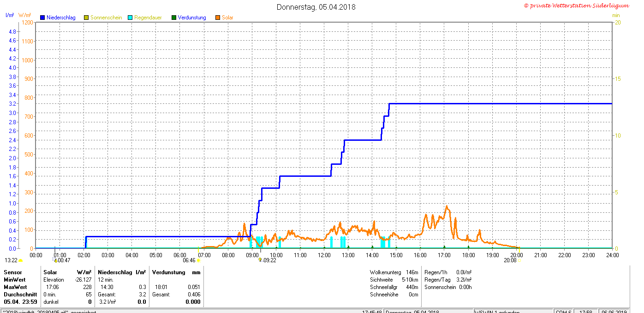644x313 pixels.
Task: Click the green Verdunstung legend swatch
Action: coord(174,18)
